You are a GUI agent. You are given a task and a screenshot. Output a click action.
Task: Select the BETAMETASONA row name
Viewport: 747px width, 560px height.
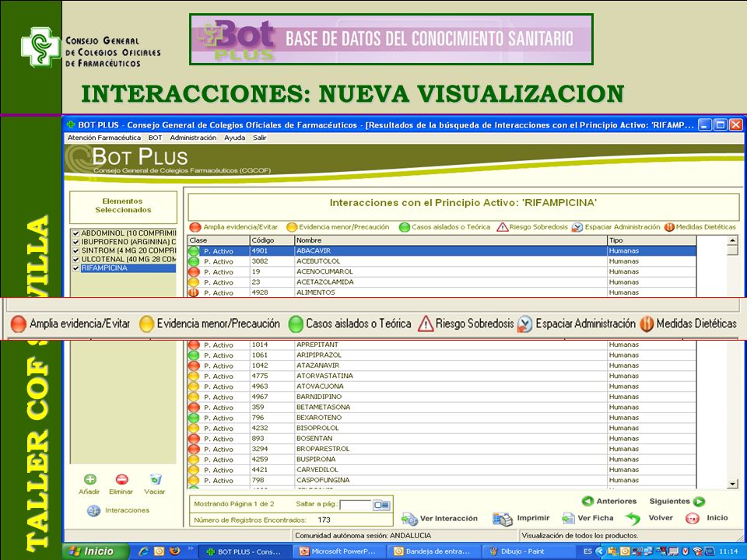[x=324, y=408]
